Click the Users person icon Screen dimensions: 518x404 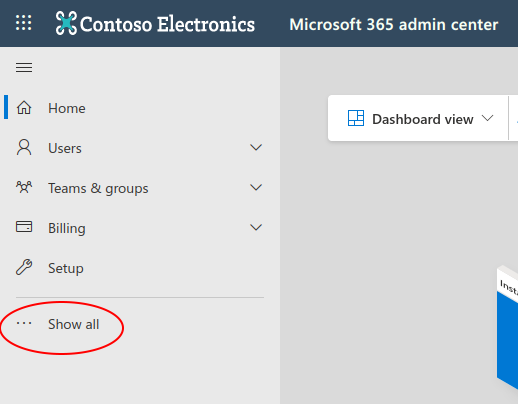point(24,148)
